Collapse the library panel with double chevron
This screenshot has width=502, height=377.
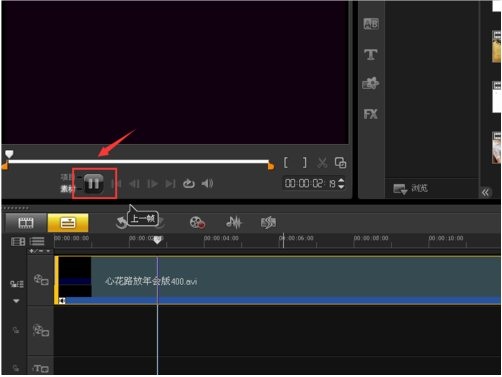[485, 192]
